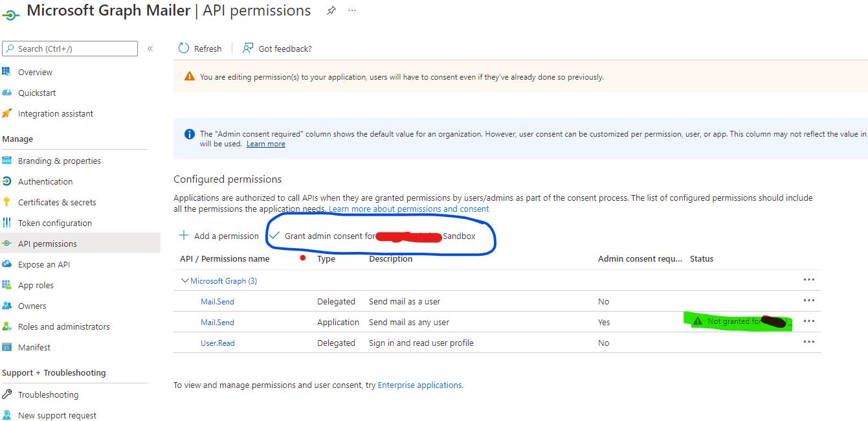
Task: Click Grant admin consent button
Action: click(x=372, y=236)
